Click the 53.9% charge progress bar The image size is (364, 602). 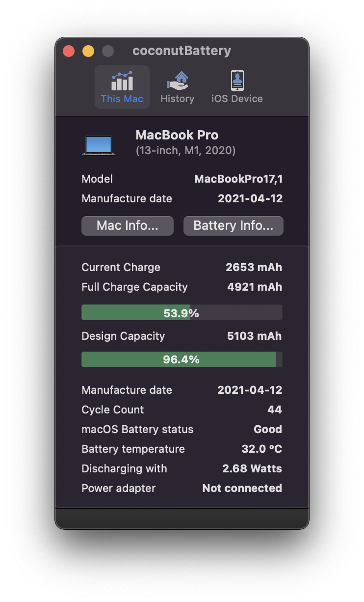click(182, 312)
